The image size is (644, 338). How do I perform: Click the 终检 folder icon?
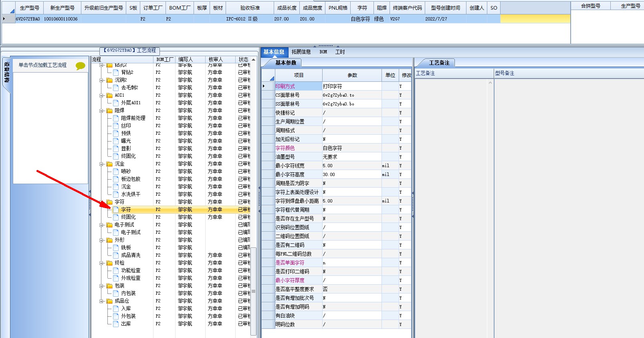tap(109, 263)
